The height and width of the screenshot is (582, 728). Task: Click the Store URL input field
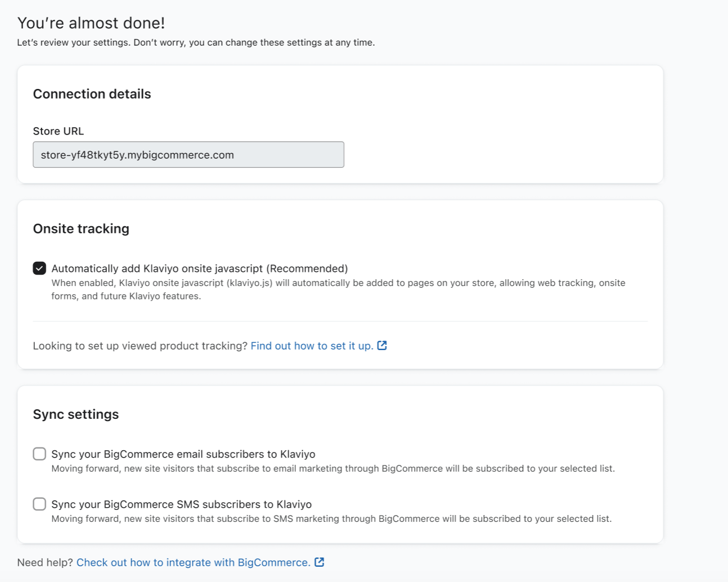188,155
